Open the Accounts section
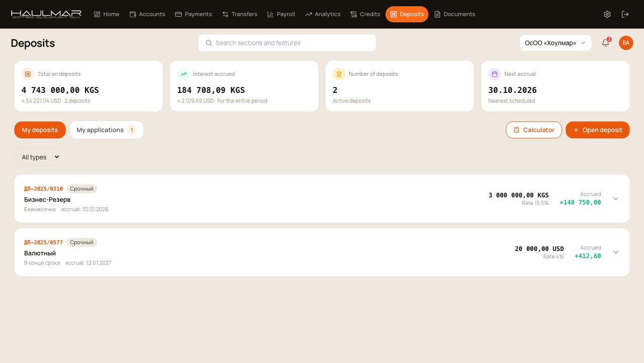The height and width of the screenshot is (363, 644). click(147, 14)
